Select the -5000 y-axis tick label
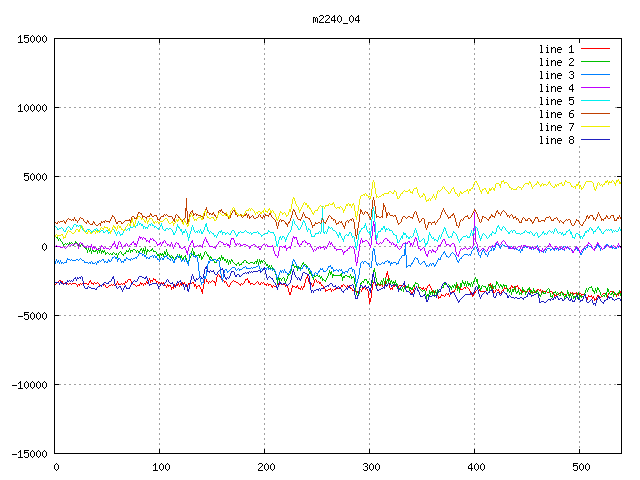The image size is (640, 480). coord(32,315)
